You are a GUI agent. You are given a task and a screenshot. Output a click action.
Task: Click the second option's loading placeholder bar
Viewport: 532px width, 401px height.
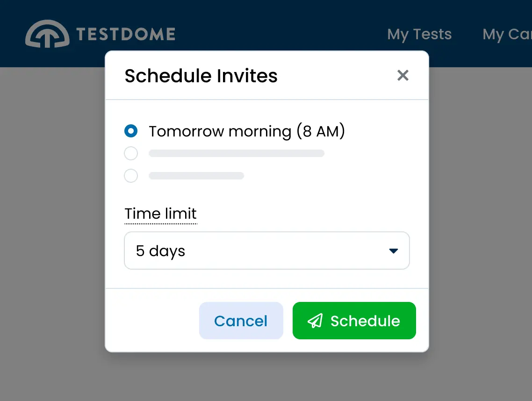tap(236, 153)
